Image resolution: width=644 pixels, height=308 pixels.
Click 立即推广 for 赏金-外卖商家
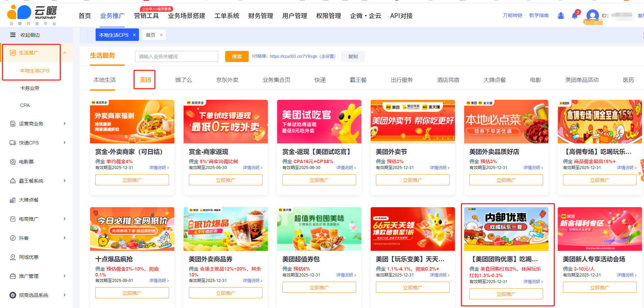pyautogui.click(x=132, y=180)
